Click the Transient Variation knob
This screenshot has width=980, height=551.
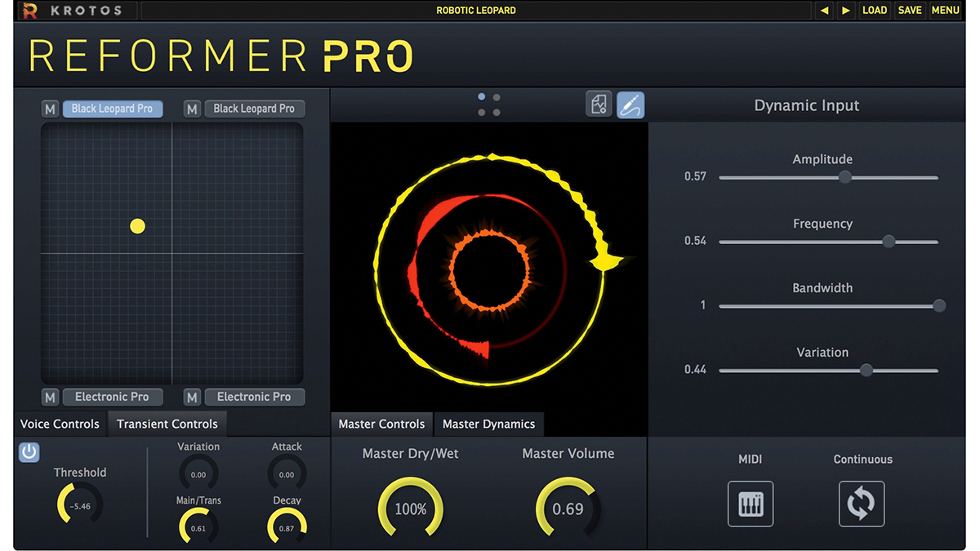[x=198, y=473]
